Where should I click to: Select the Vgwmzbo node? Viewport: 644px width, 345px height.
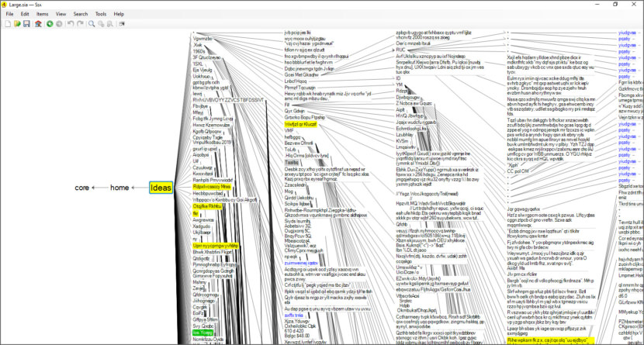[x=203, y=39]
